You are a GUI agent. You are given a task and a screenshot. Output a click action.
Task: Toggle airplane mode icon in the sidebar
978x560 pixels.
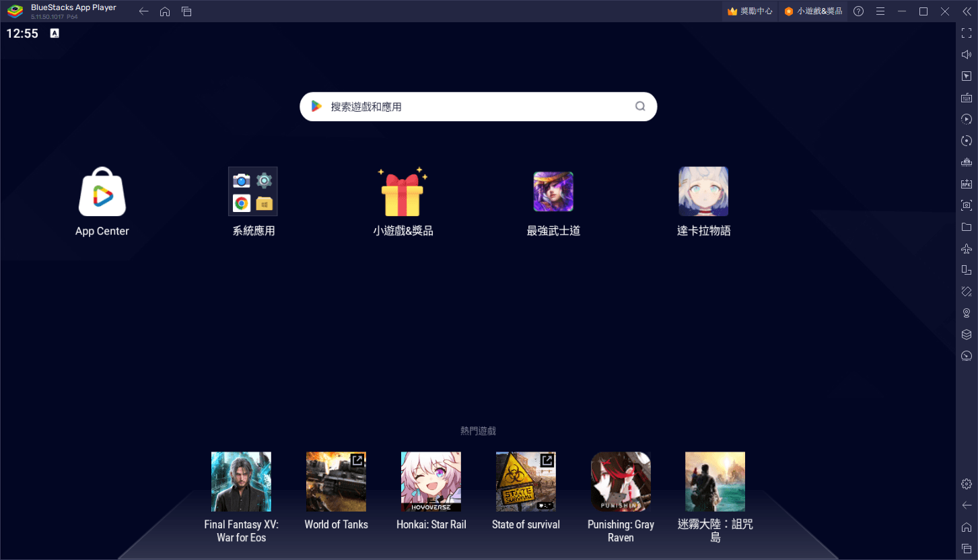(x=967, y=248)
